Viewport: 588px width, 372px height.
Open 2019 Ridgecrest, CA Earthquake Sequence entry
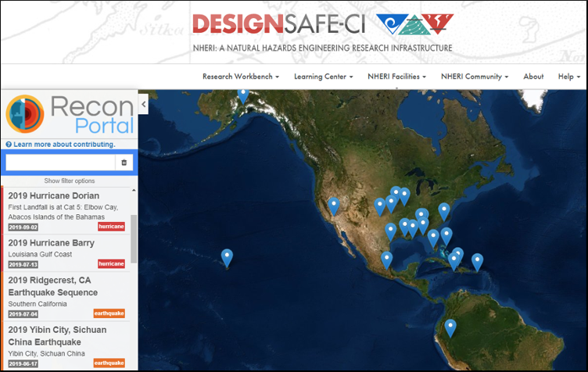66,296
